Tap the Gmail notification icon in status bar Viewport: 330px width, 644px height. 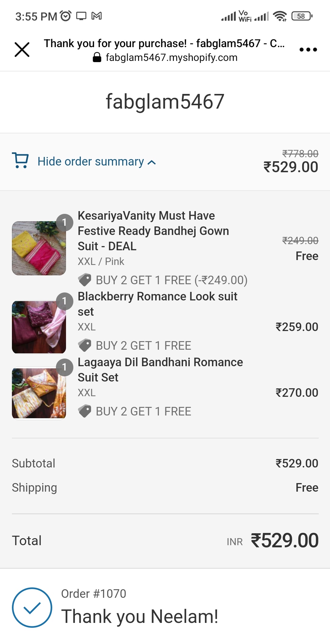97,16
